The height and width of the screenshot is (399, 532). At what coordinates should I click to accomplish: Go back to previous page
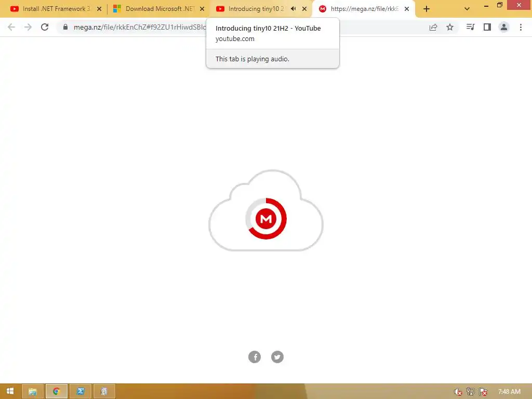tap(11, 27)
